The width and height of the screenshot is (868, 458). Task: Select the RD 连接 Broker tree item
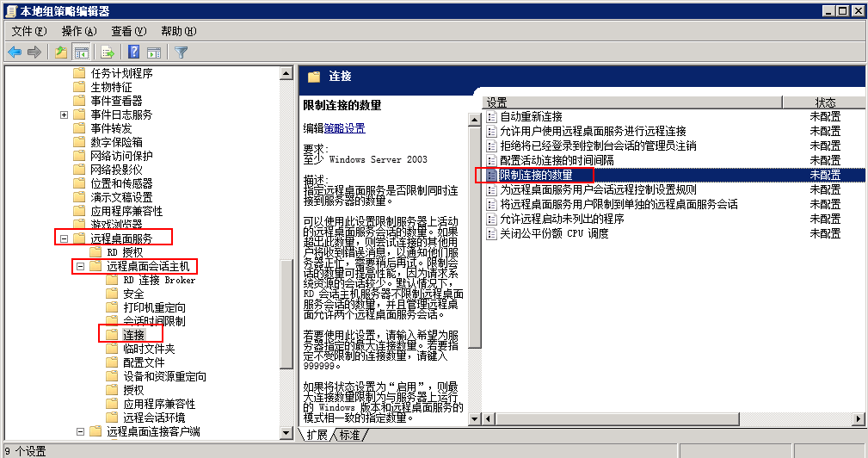159,281
